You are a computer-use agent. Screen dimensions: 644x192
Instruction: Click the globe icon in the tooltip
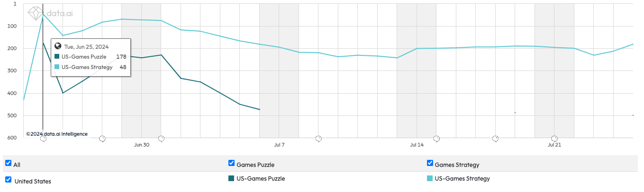[58, 46]
